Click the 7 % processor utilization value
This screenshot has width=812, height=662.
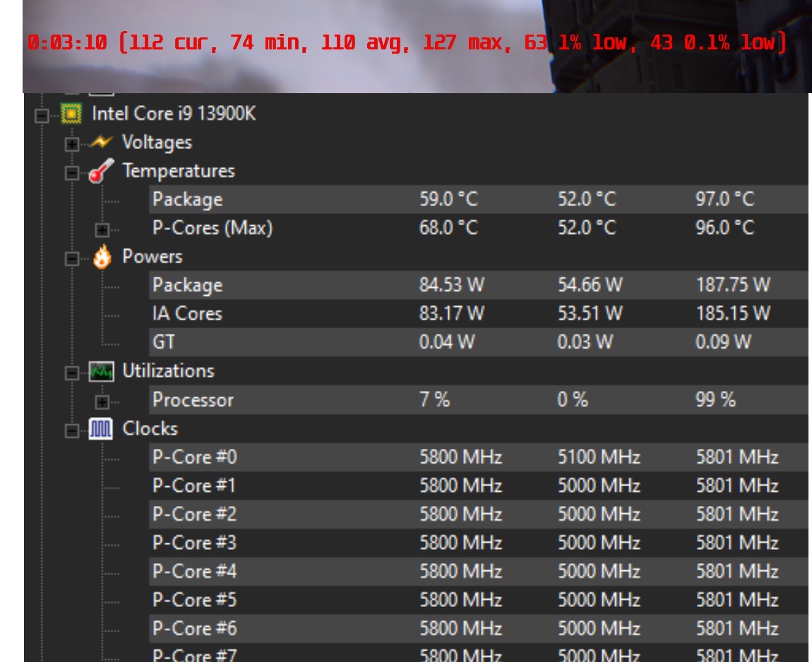(x=434, y=399)
